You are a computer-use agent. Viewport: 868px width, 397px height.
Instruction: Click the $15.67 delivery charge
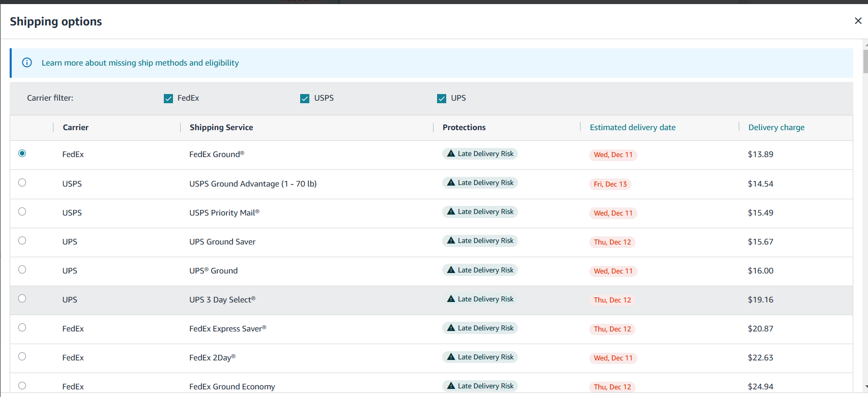pos(761,242)
